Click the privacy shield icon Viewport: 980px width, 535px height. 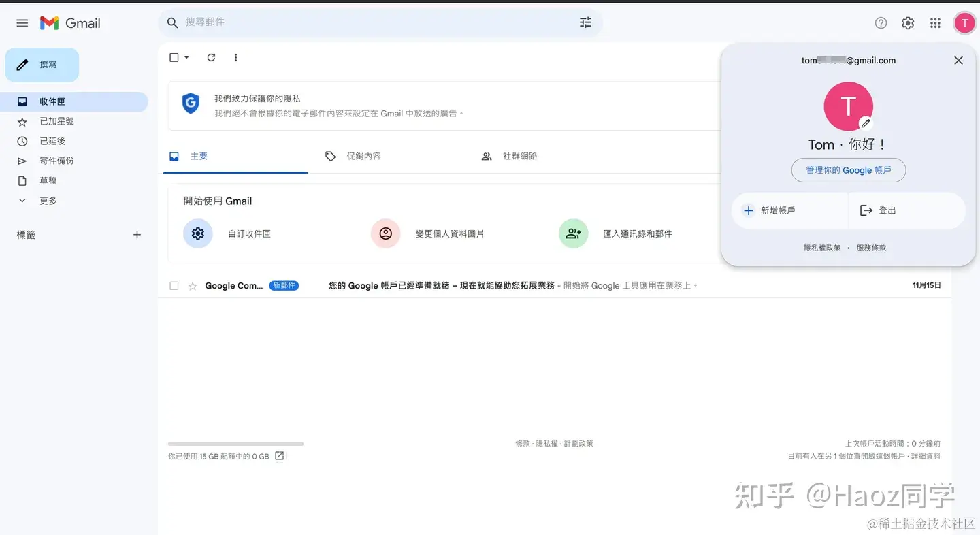pyautogui.click(x=191, y=103)
